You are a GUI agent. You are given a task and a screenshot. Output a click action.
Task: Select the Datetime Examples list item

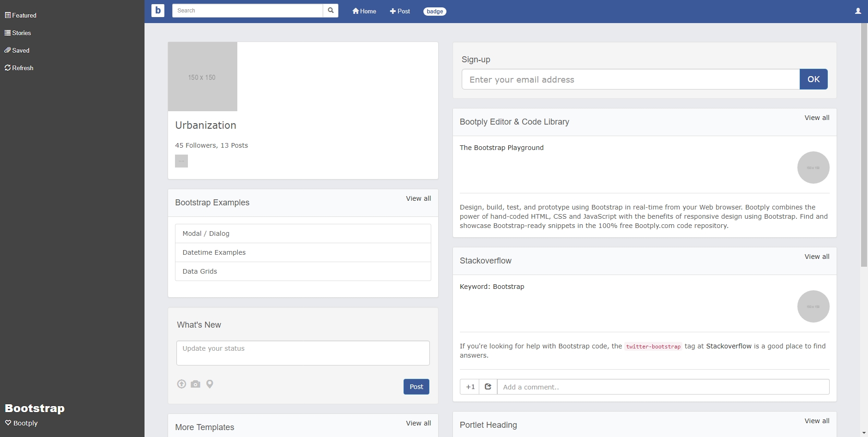pyautogui.click(x=303, y=252)
